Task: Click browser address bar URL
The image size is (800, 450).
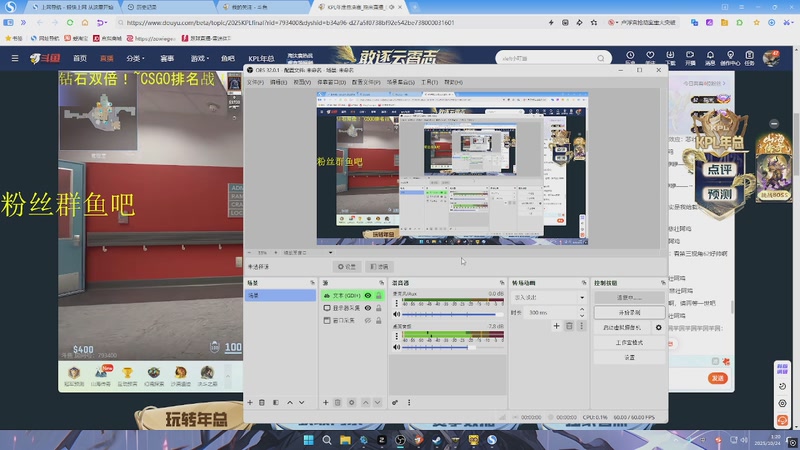Action: coord(290,22)
